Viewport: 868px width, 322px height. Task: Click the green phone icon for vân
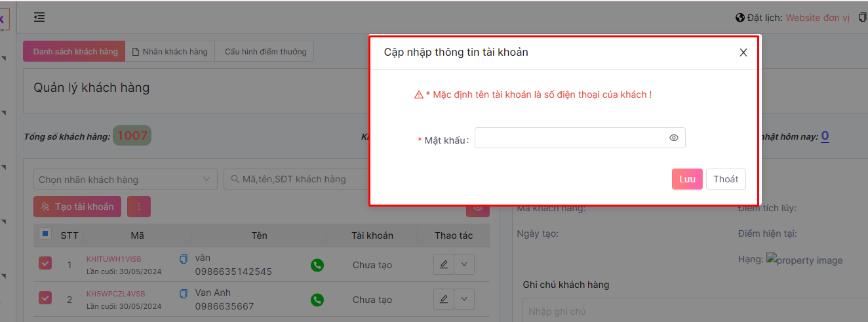[317, 265]
